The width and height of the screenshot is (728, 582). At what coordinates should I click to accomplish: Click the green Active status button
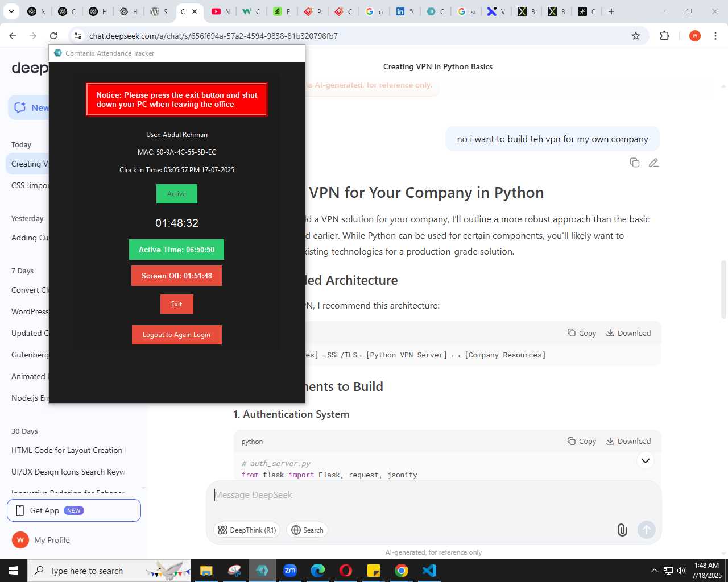point(176,194)
